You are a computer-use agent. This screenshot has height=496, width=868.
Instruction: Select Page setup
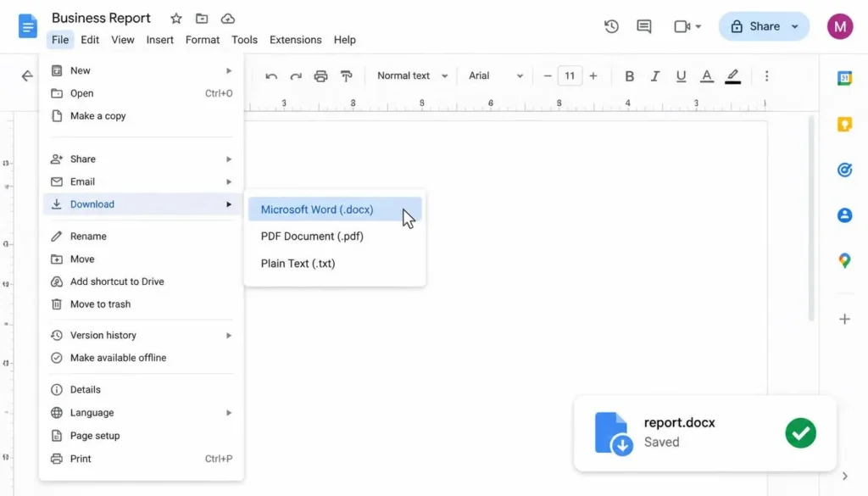142,436
